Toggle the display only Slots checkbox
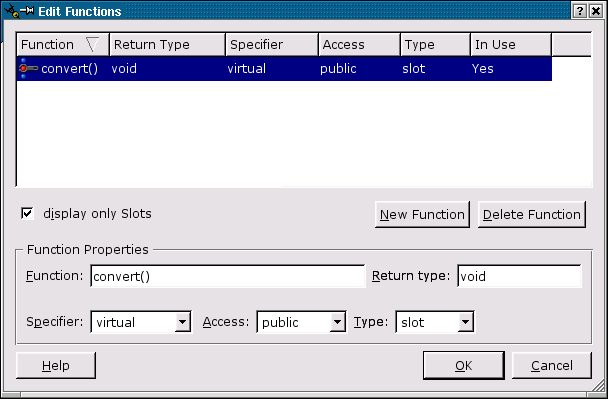The width and height of the screenshot is (608, 399). 27,213
